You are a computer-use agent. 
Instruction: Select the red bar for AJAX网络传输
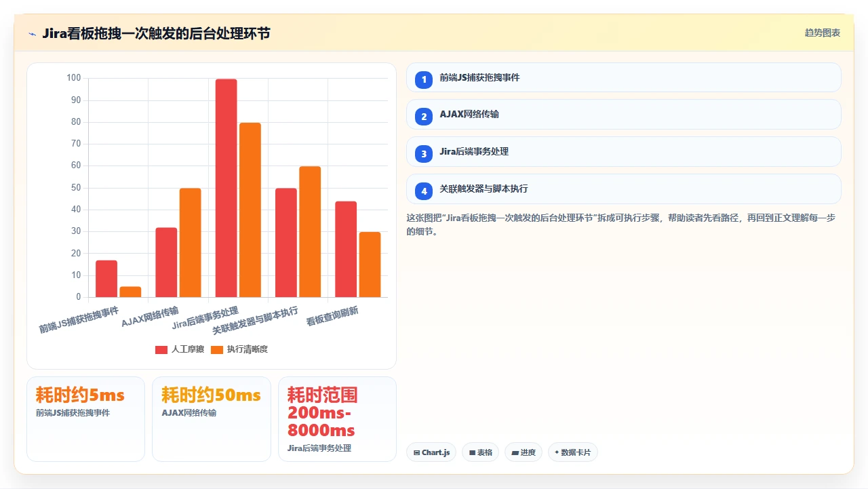[x=166, y=262]
